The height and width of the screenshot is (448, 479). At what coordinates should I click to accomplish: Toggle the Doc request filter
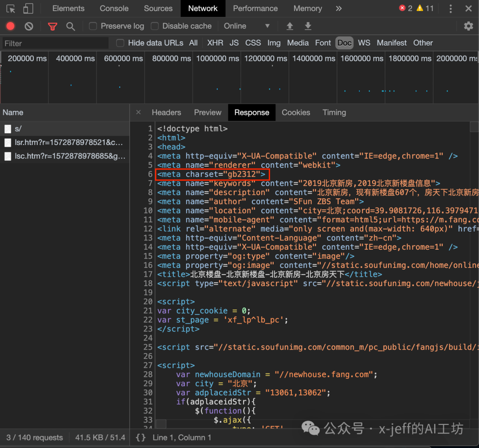click(x=344, y=43)
